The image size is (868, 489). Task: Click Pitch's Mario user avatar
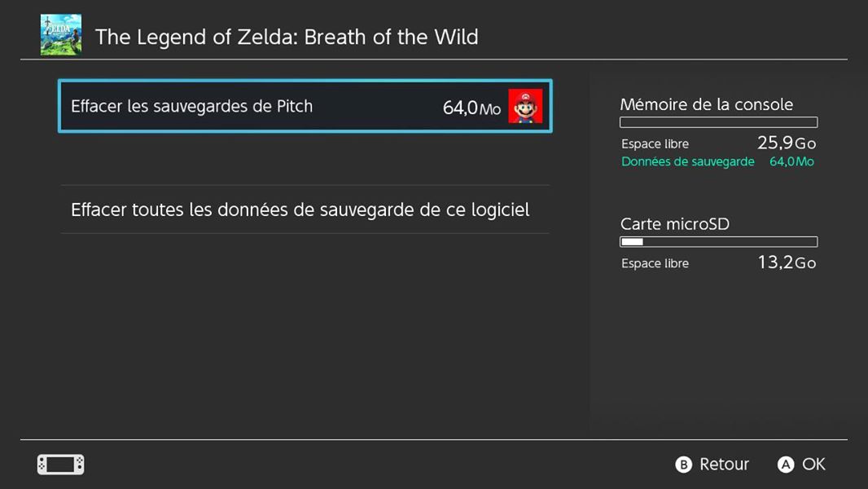coord(525,106)
